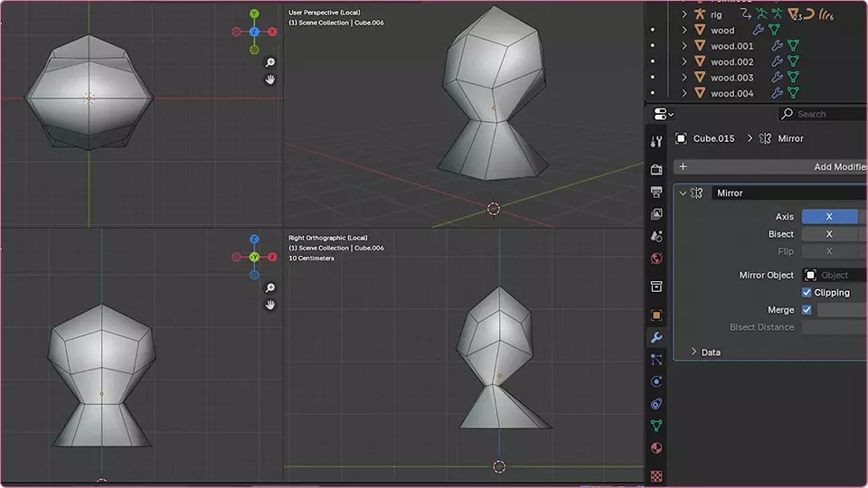Expand the rig item in outliner
The image size is (868, 488).
pos(684,14)
